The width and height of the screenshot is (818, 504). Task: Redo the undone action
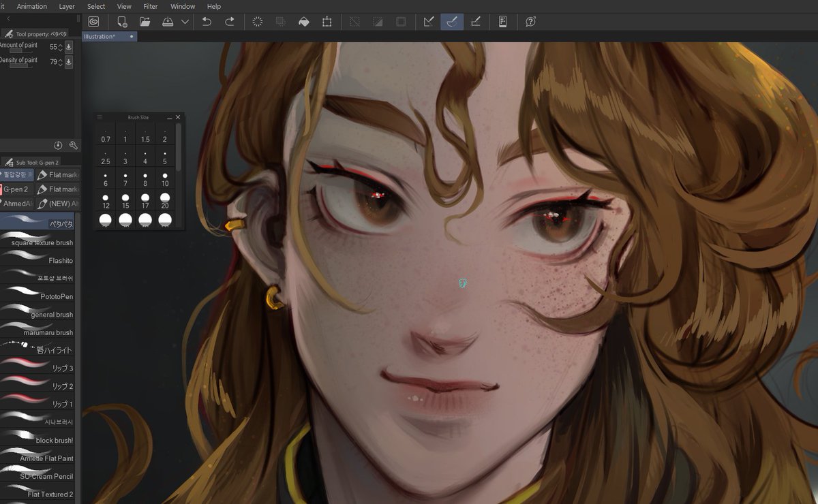(x=230, y=22)
